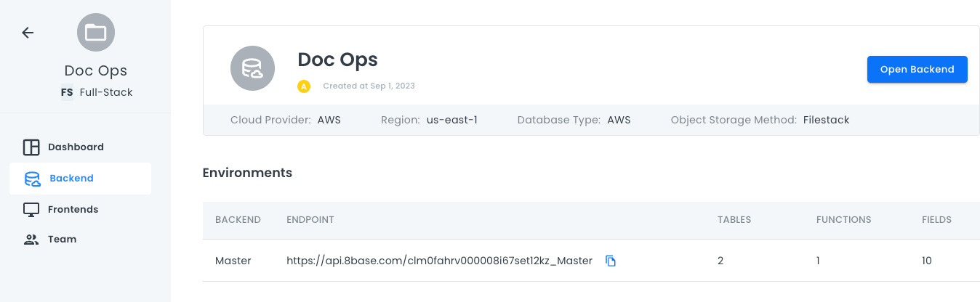Click the FS Full-Stack badge
Image resolution: width=980 pixels, height=302 pixels.
pos(67,92)
